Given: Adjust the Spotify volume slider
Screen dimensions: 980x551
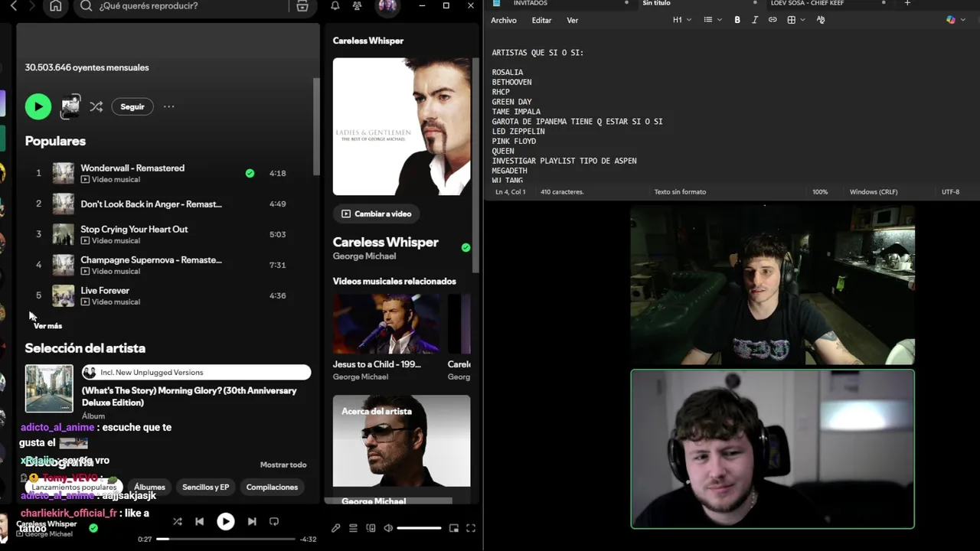Looking at the screenshot, I should (x=419, y=528).
